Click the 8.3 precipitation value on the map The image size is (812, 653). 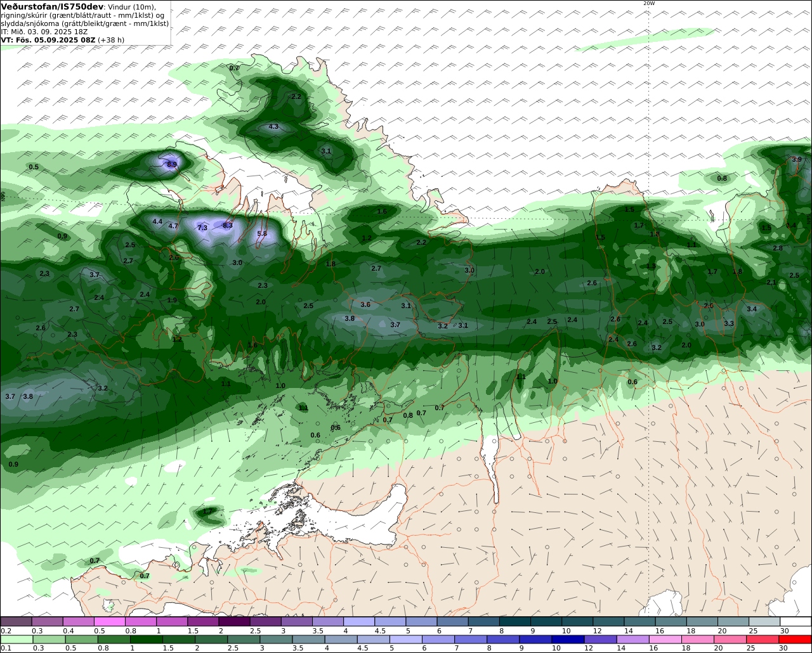[228, 225]
